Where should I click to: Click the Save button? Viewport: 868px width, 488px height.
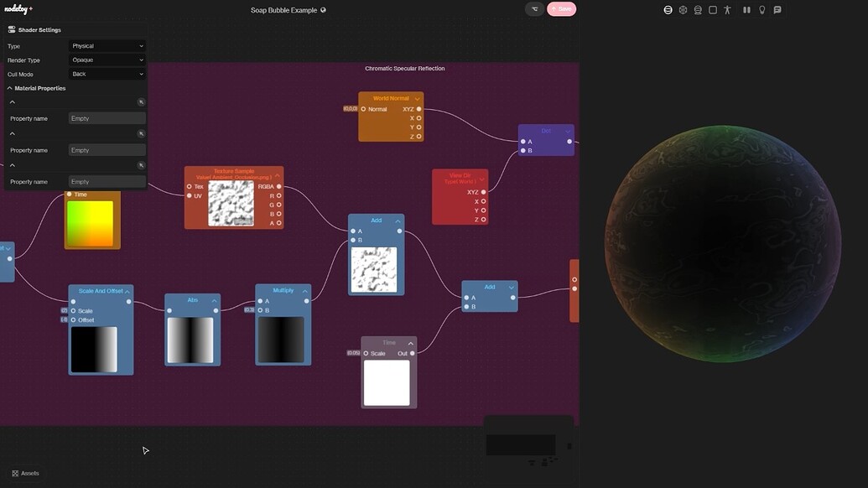560,8
